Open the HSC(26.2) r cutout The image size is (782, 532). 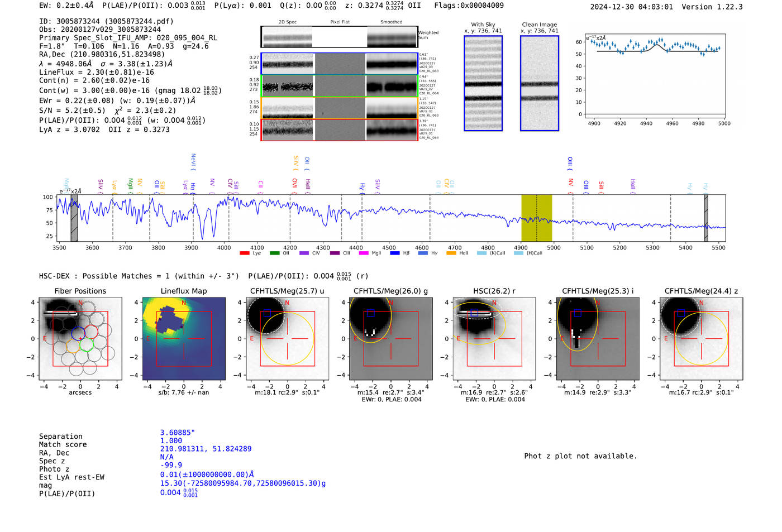[x=494, y=338]
